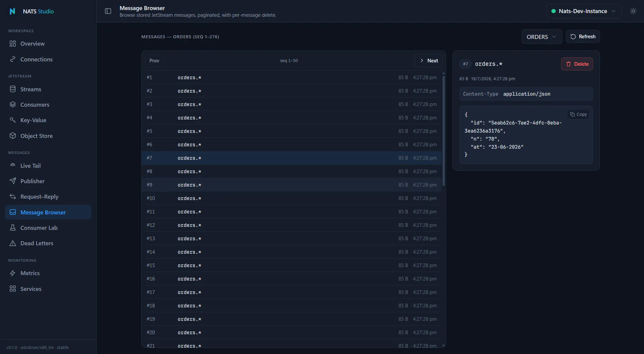
Task: Click the trash icon in Delete button
Action: [x=568, y=64]
